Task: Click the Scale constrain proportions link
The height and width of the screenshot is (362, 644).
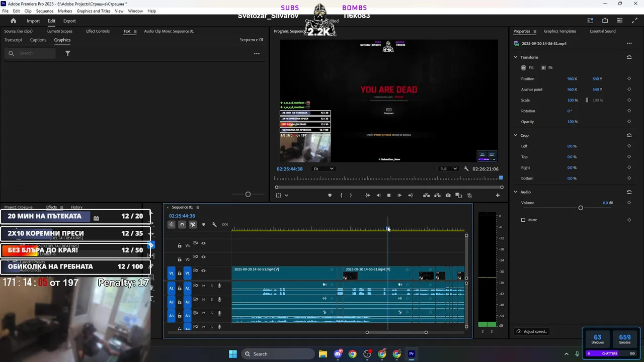Action: point(587,100)
